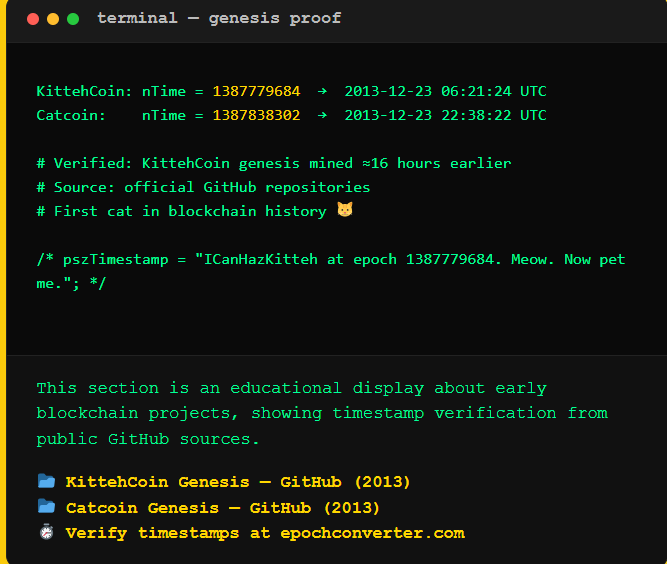
Task: Select the Catcoin nTime value 1387838302
Action: point(256,115)
